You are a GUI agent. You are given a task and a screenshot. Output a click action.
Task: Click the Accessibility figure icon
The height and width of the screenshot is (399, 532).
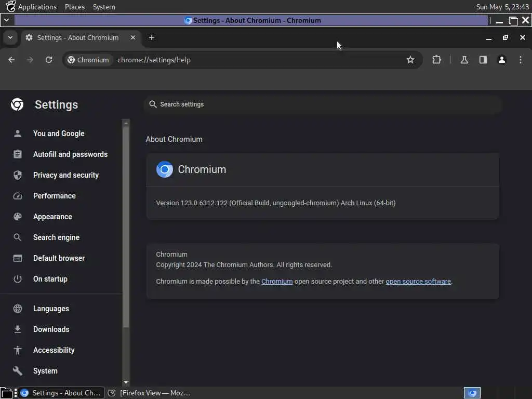(x=18, y=350)
